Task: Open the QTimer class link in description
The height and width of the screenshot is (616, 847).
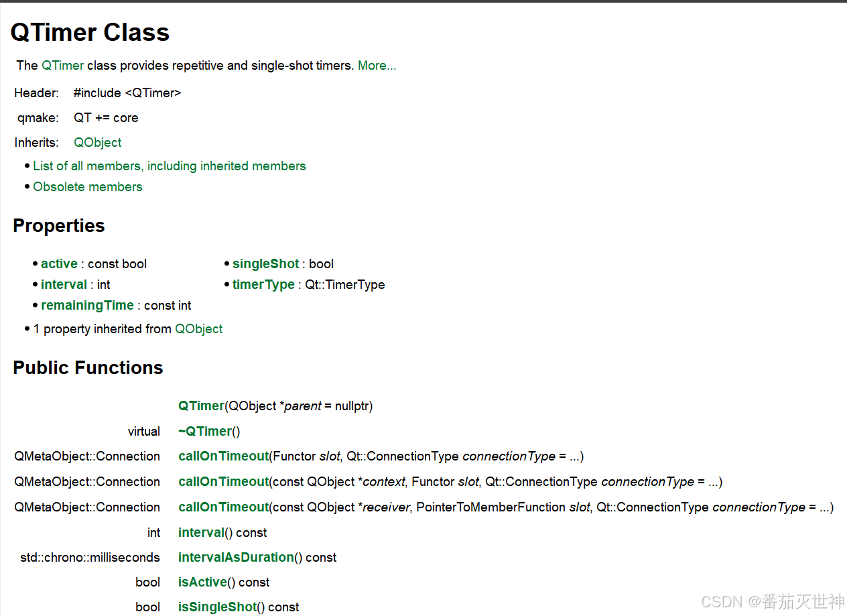Action: pyautogui.click(x=62, y=66)
